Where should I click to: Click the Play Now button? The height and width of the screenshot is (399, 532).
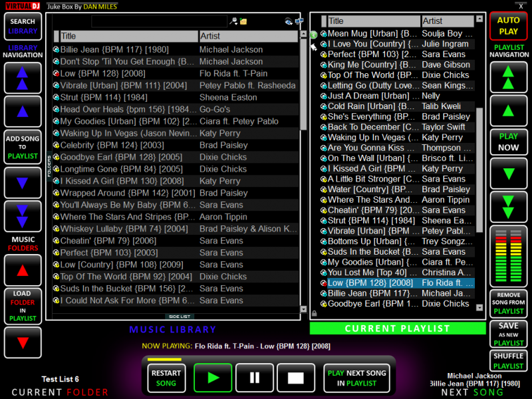click(509, 142)
